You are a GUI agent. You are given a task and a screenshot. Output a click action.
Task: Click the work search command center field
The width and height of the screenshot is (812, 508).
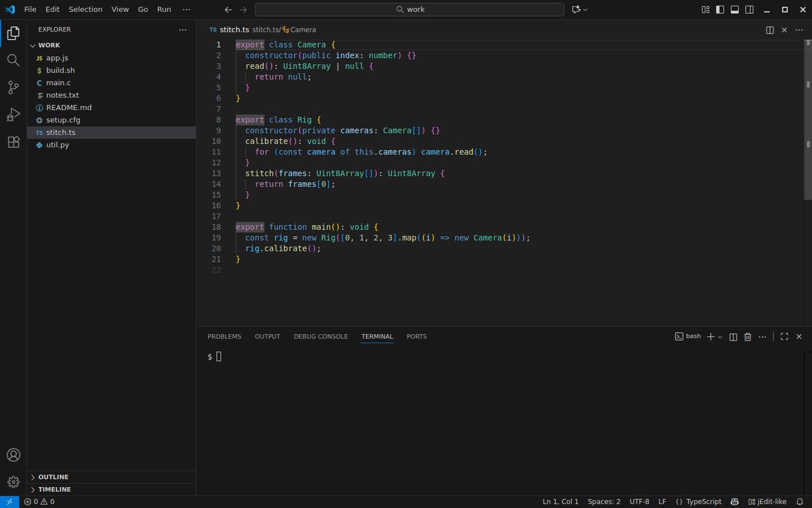pyautogui.click(x=409, y=10)
